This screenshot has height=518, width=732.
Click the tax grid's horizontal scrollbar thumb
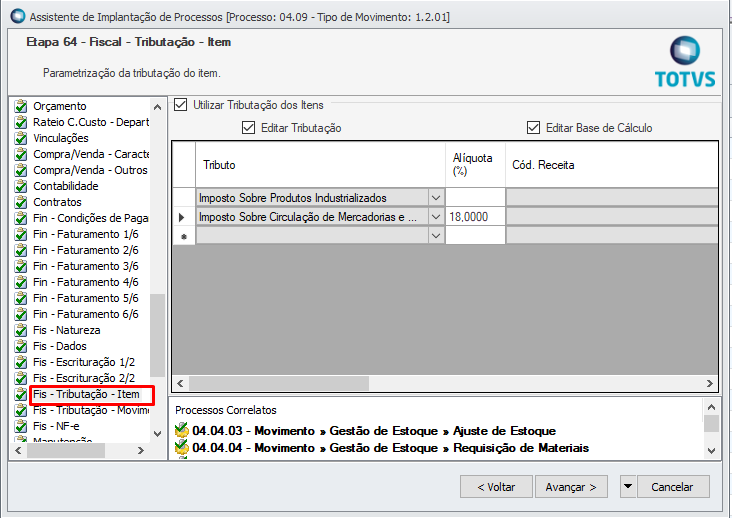279,384
